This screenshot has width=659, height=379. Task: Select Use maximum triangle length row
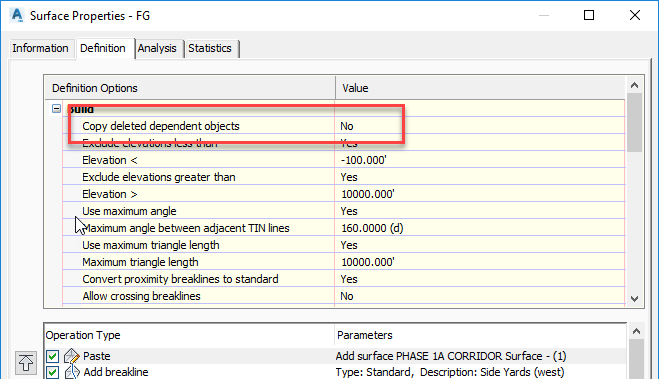[344, 245]
